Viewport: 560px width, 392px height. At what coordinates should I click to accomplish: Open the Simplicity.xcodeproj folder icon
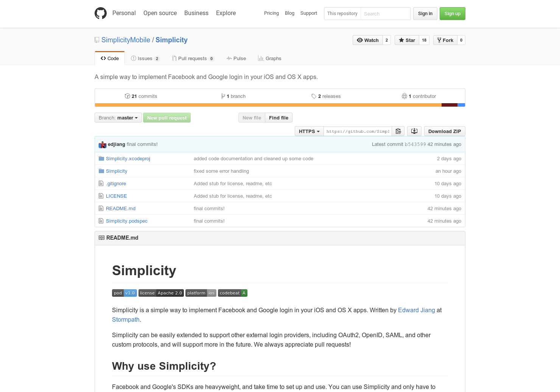coord(101,158)
